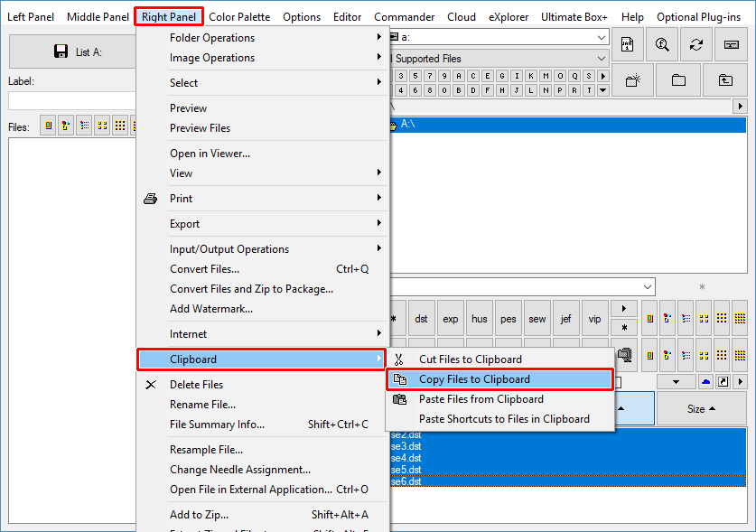The height and width of the screenshot is (532, 756).
Task: Click the new folder icon with sparkle
Action: point(632,80)
